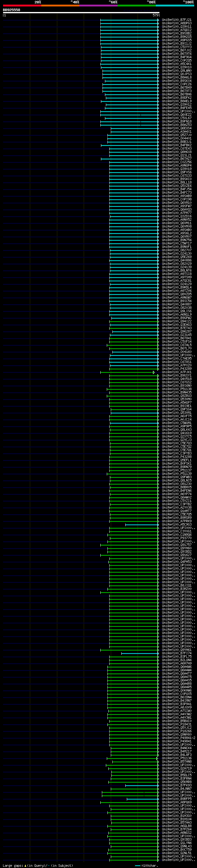Open hit UniRef100_B9S8B2
The height and width of the screenshot is (868, 197).
[176, 33]
